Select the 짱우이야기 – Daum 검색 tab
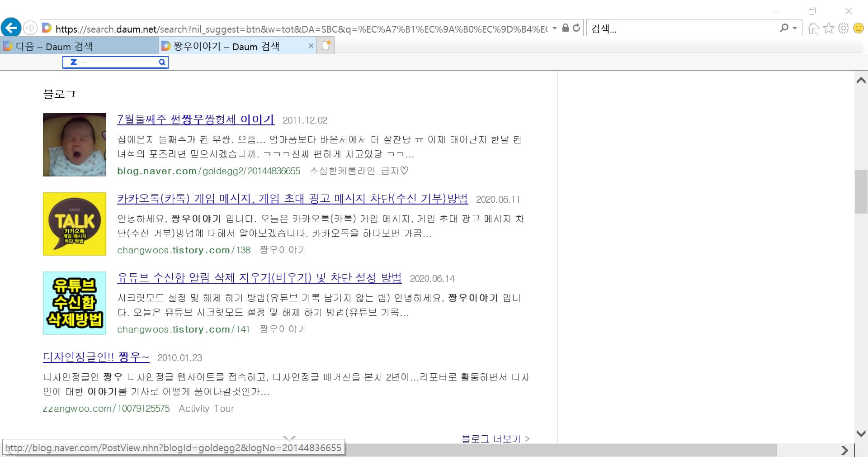This screenshot has width=868, height=457. [238, 46]
